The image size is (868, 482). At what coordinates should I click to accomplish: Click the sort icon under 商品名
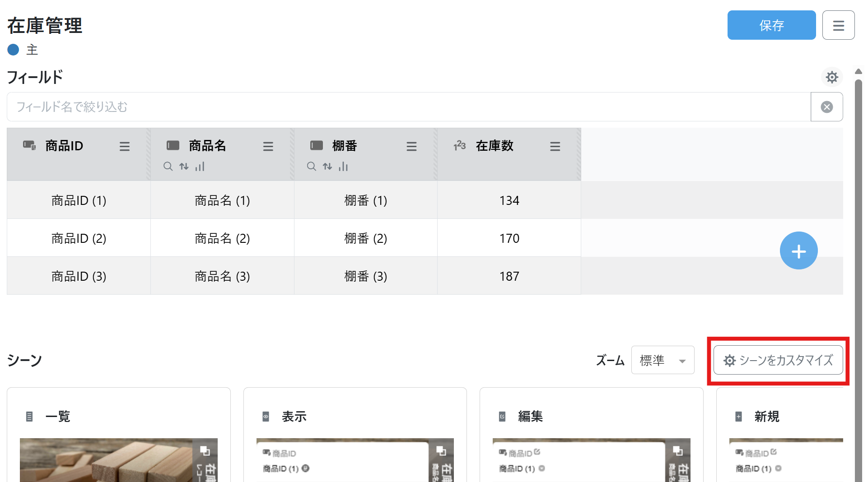click(x=184, y=167)
